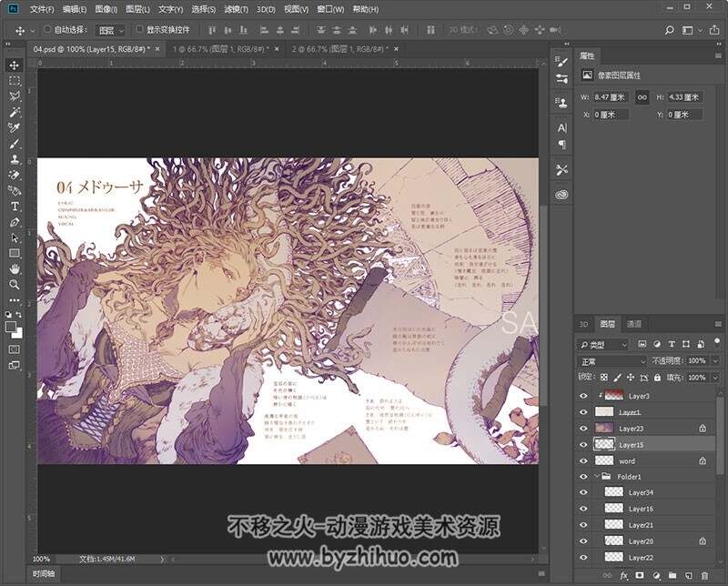Select the Eyedropper tool

[x=15, y=128]
